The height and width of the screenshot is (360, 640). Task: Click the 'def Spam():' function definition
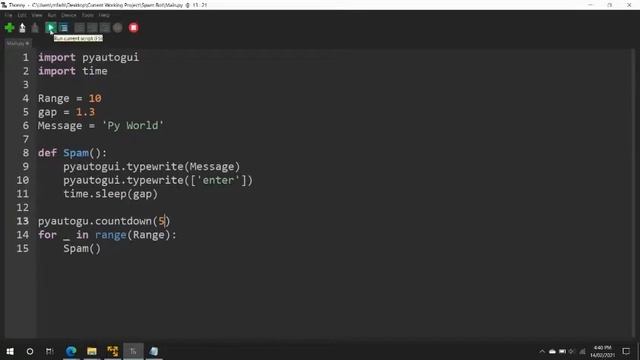click(x=72, y=153)
